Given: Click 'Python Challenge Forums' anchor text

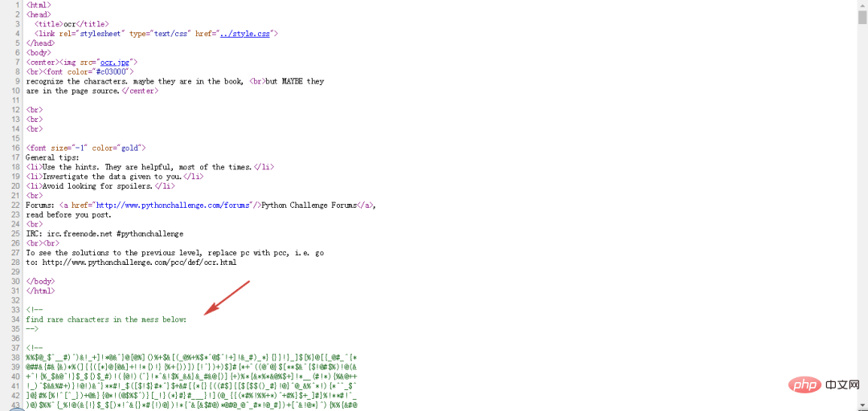Looking at the screenshot, I should [309, 205].
